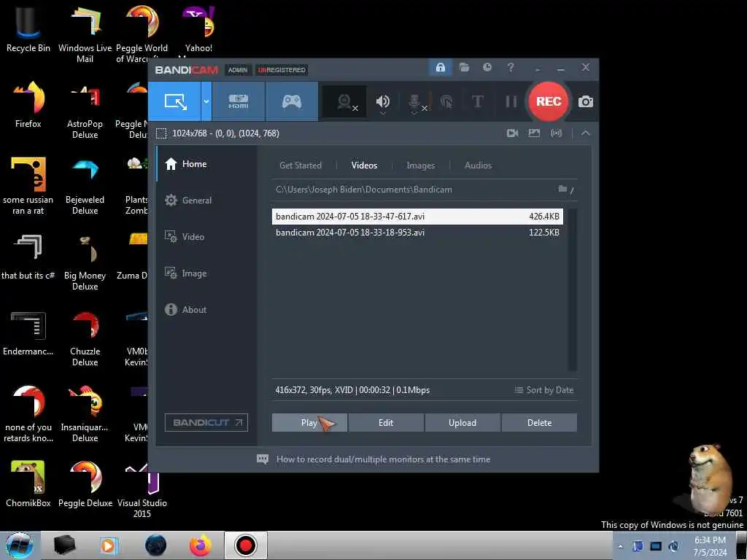Start recording with the REC button
Viewport: 747px width, 560px height.
[549, 101]
